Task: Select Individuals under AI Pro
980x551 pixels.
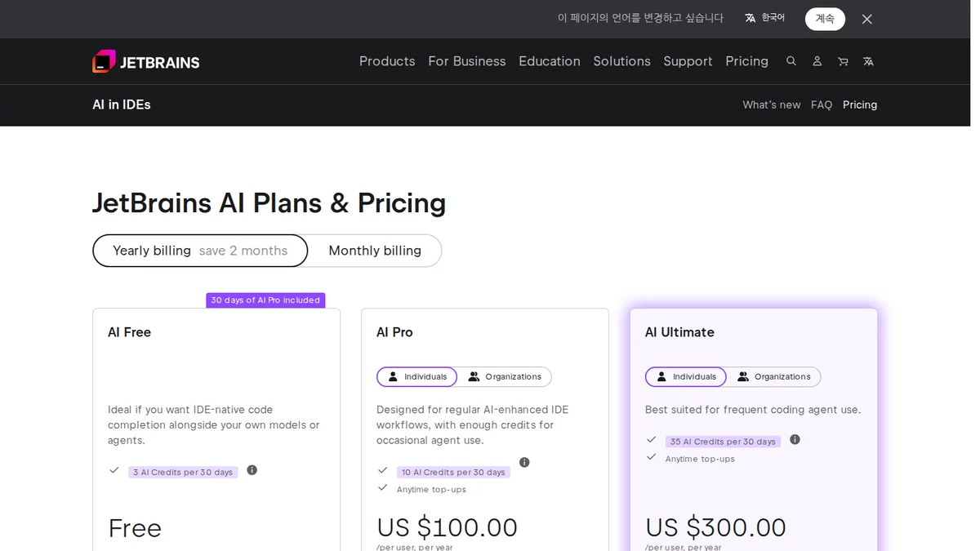Action: (416, 376)
